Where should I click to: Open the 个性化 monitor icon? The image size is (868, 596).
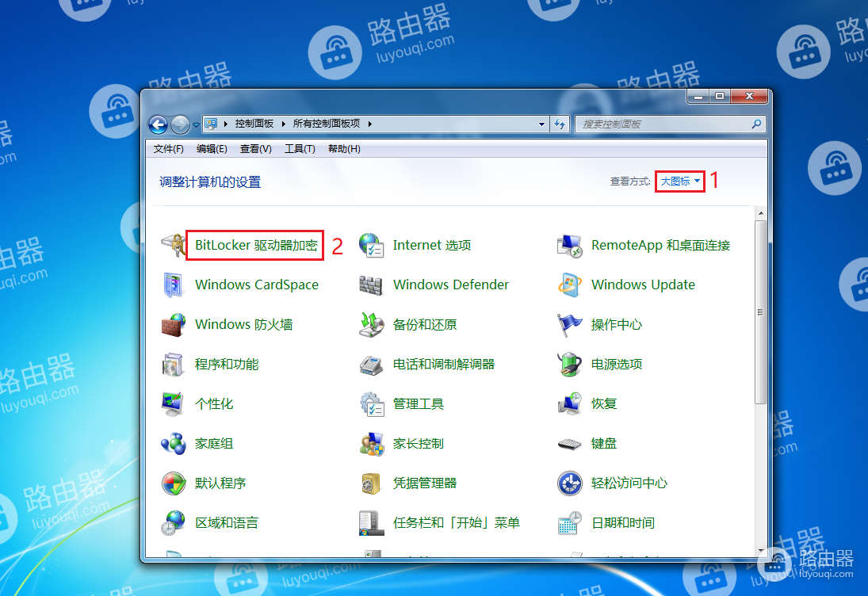[x=174, y=404]
